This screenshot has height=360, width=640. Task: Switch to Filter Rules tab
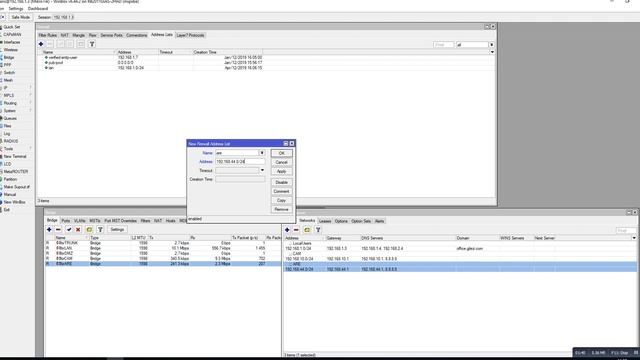[x=48, y=36]
